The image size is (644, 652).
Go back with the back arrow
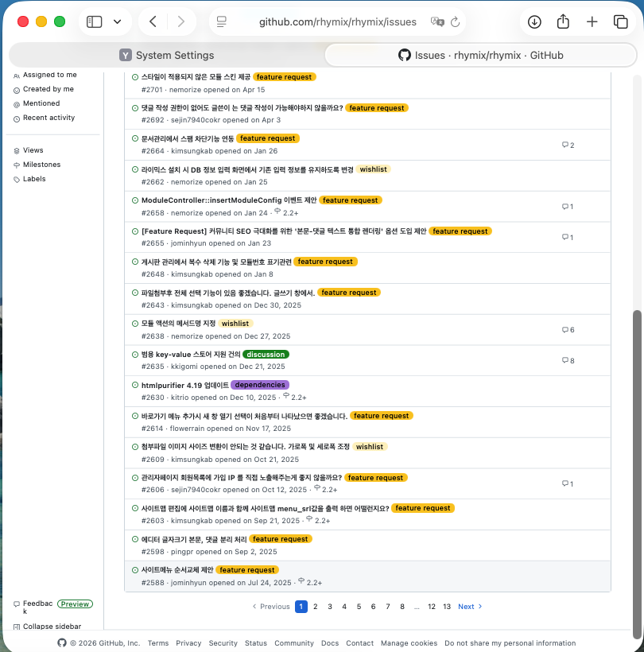tap(153, 21)
